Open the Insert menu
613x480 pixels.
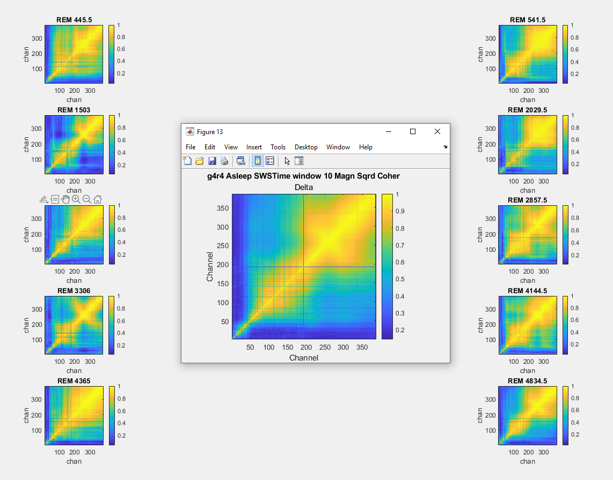(x=254, y=147)
